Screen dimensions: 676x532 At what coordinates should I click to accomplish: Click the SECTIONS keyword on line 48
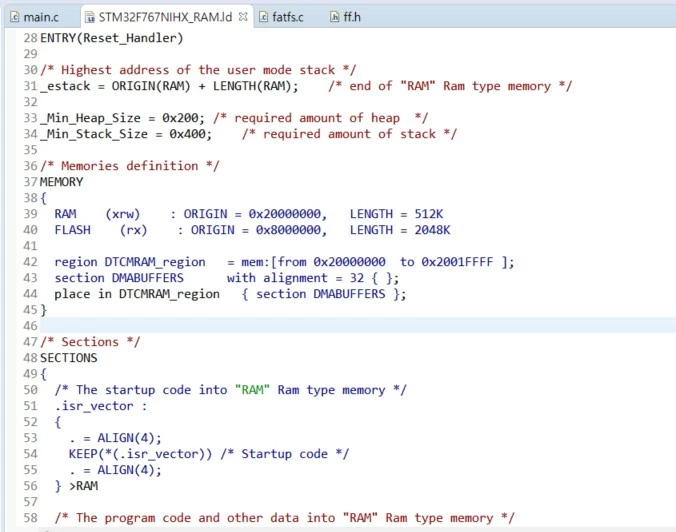[x=69, y=358]
